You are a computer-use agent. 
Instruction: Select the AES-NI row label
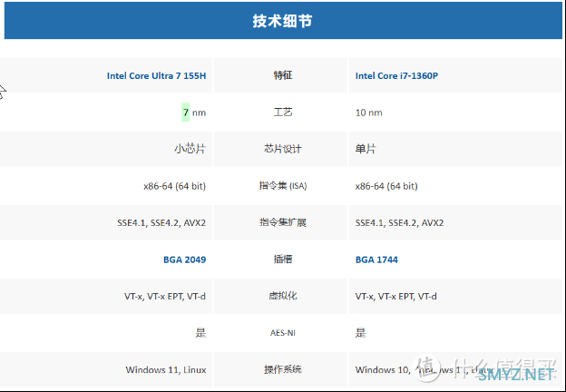tap(283, 333)
